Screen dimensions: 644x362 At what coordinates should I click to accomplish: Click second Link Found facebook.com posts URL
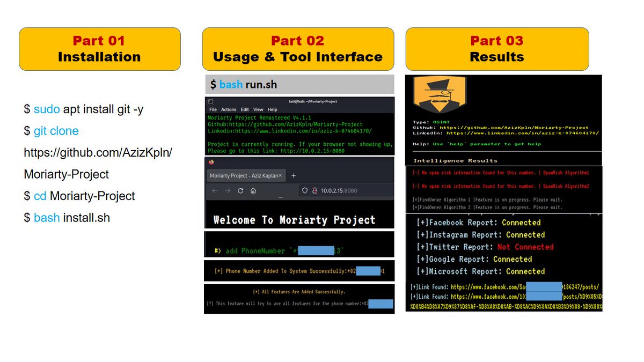[x=526, y=297]
